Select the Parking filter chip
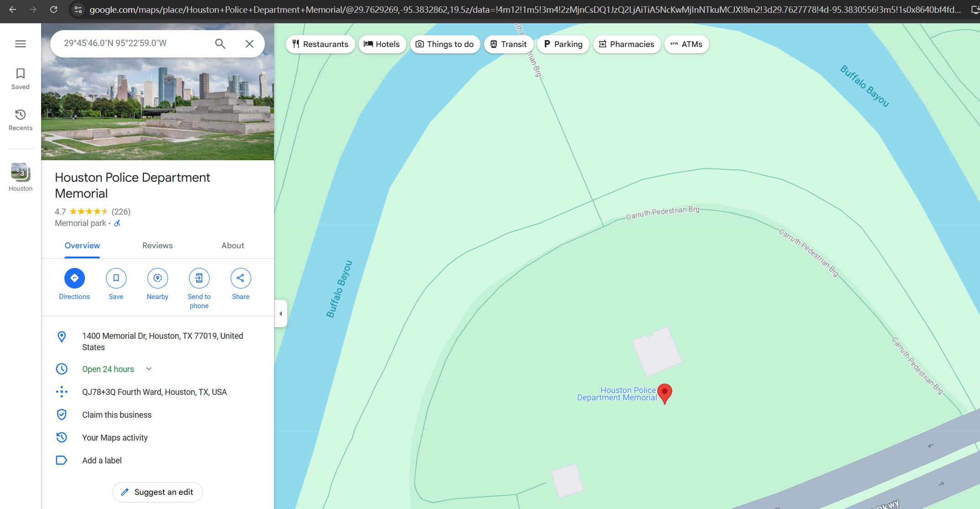980x509 pixels. pyautogui.click(x=564, y=44)
